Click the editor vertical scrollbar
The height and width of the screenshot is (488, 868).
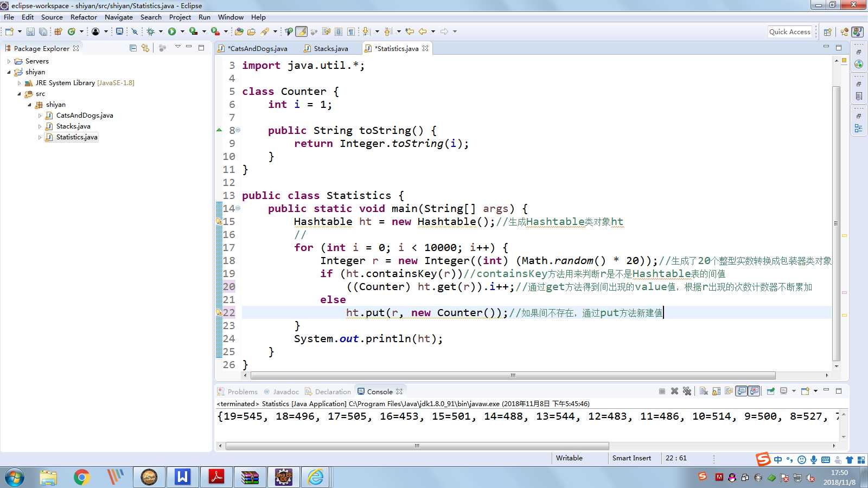836,222
